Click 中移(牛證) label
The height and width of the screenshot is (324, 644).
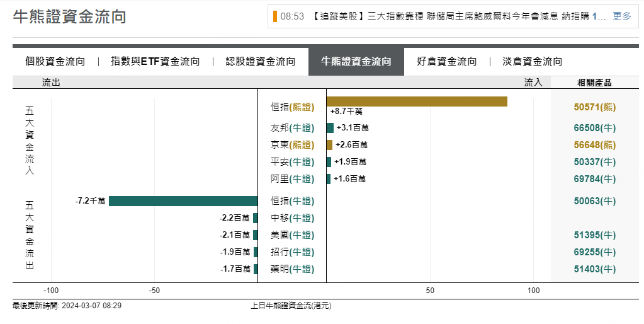tap(293, 218)
